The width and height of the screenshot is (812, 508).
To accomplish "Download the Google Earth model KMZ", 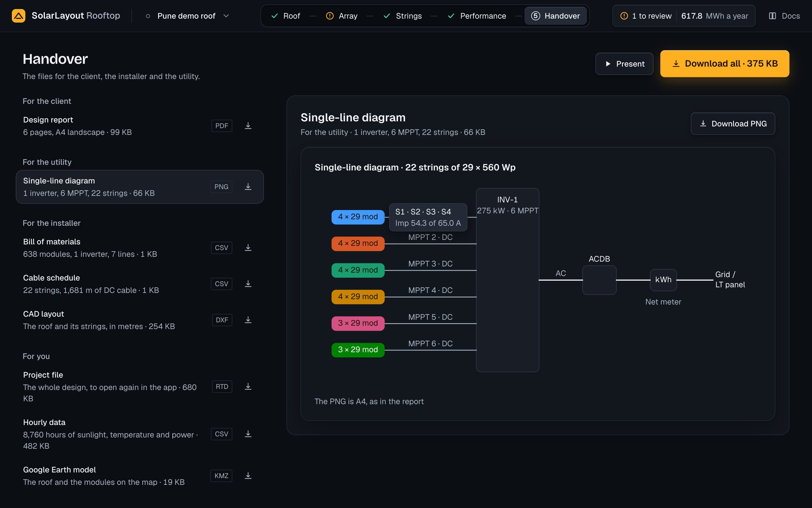I will click(x=248, y=476).
